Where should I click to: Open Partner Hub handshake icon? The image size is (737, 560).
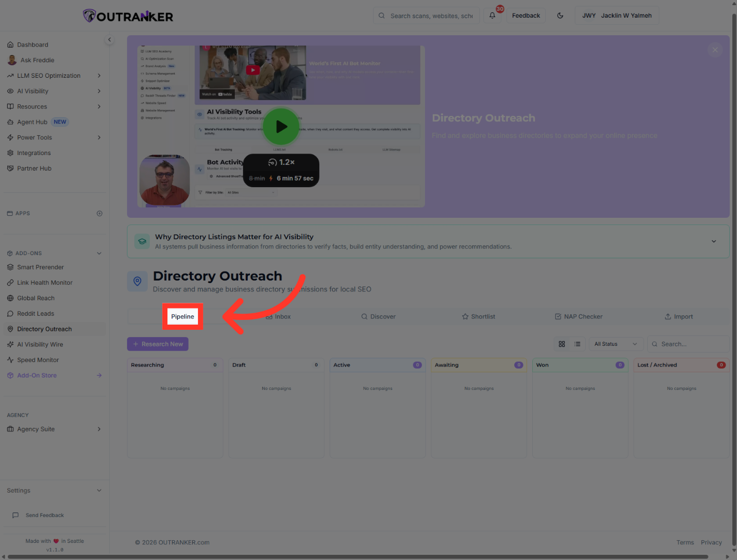coord(10,169)
